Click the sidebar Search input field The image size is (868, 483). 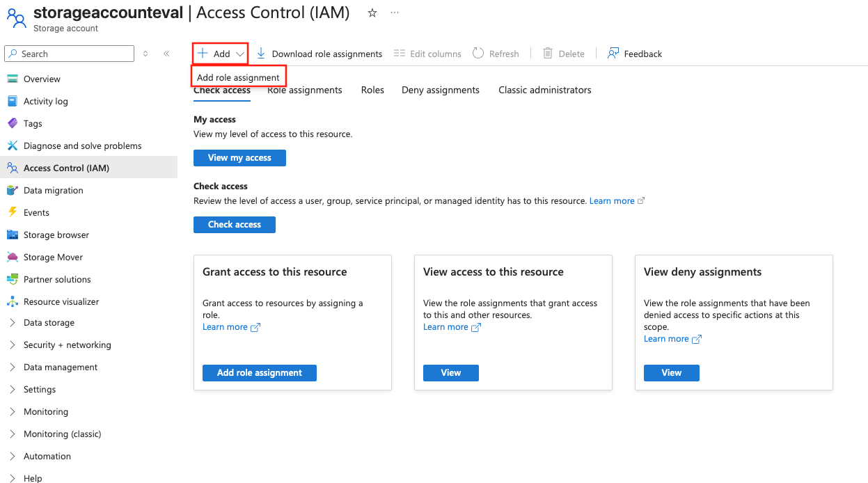[x=70, y=54]
